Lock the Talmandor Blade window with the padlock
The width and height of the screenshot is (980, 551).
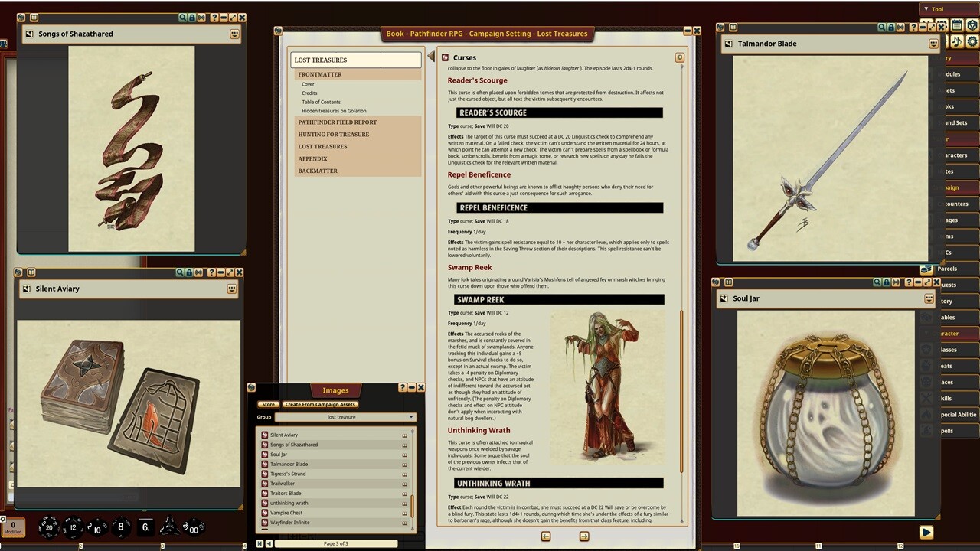coord(891,26)
